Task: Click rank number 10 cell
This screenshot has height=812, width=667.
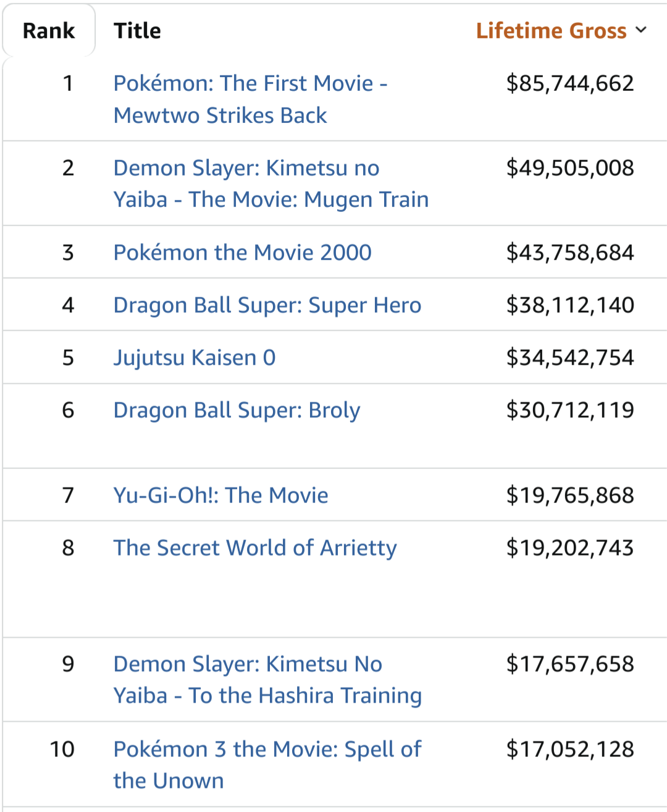Action: [x=62, y=749]
